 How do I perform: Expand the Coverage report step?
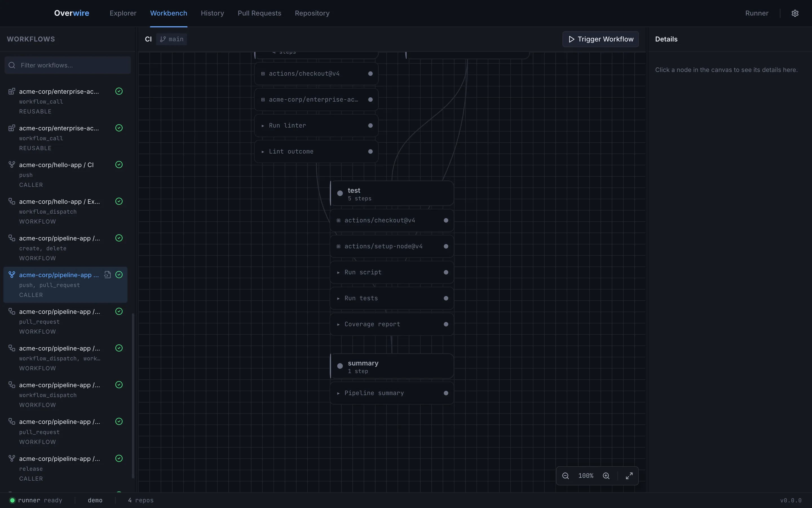pyautogui.click(x=338, y=325)
